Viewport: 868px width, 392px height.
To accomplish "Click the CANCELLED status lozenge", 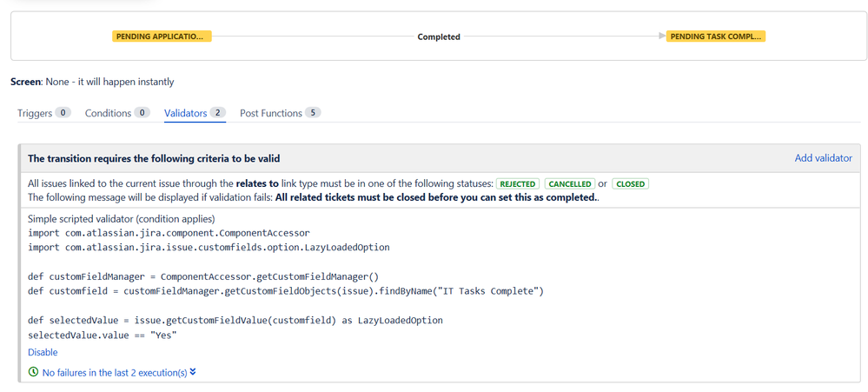I will (570, 184).
